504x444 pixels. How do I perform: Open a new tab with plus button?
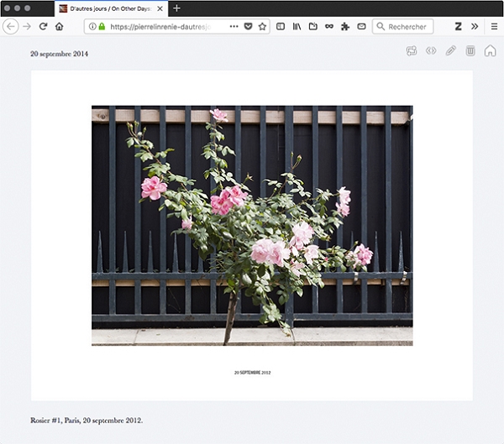pyautogui.click(x=176, y=8)
